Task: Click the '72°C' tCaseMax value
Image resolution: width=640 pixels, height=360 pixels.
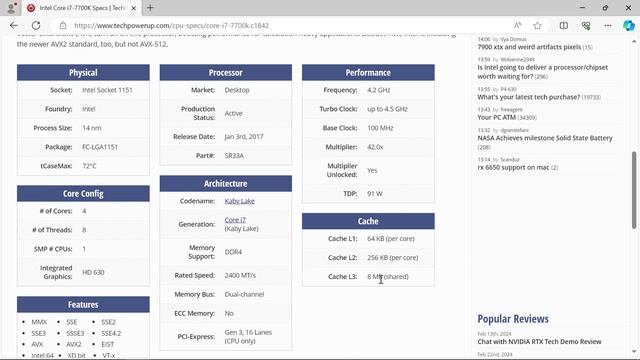Action: [x=89, y=166]
